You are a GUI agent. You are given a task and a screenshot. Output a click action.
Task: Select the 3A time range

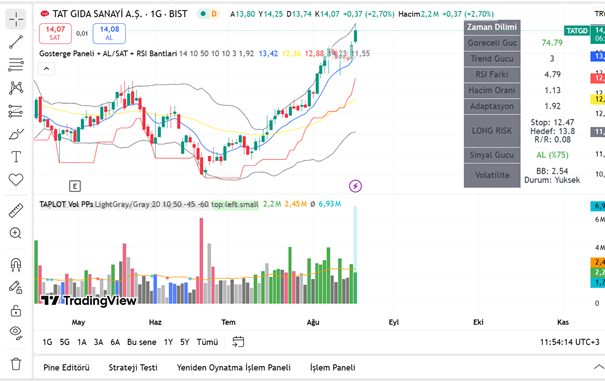click(x=98, y=342)
